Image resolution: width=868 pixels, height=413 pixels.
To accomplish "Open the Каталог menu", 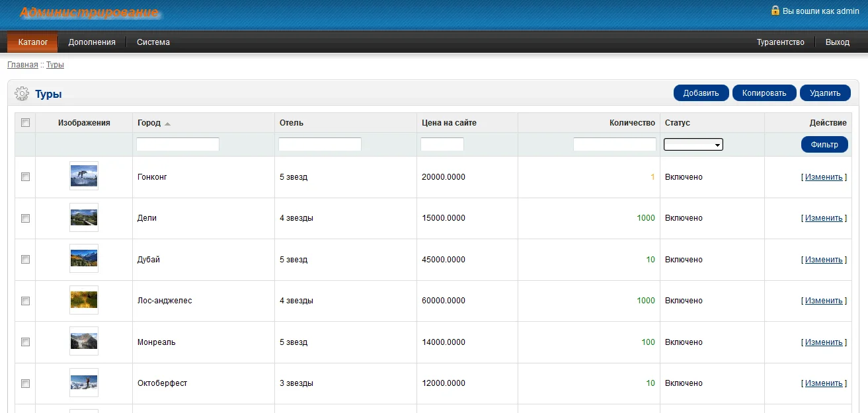I will (x=33, y=42).
